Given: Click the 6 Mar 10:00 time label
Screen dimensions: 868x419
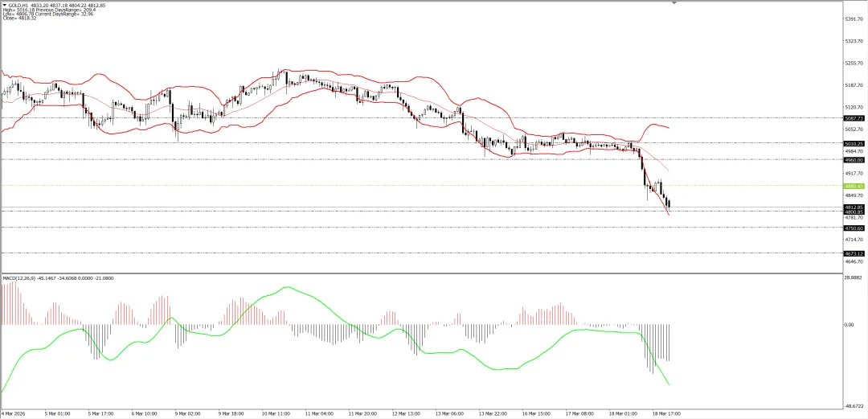Looking at the screenshot, I should pos(145,414).
